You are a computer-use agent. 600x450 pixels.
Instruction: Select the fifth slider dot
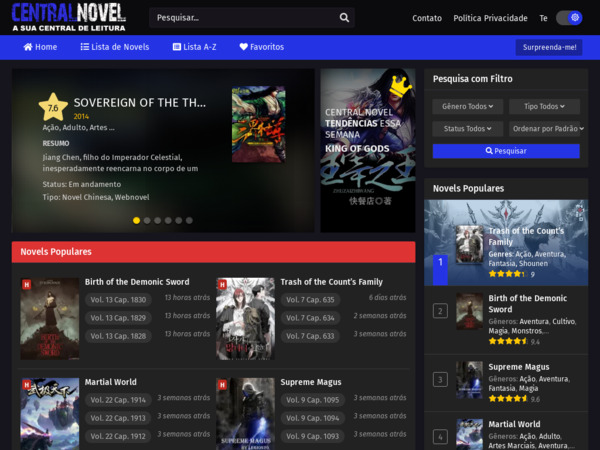(x=179, y=220)
